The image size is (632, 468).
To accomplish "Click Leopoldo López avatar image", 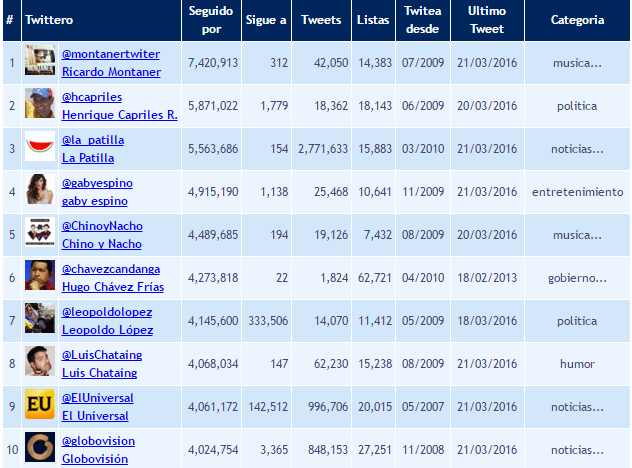I will click(40, 318).
